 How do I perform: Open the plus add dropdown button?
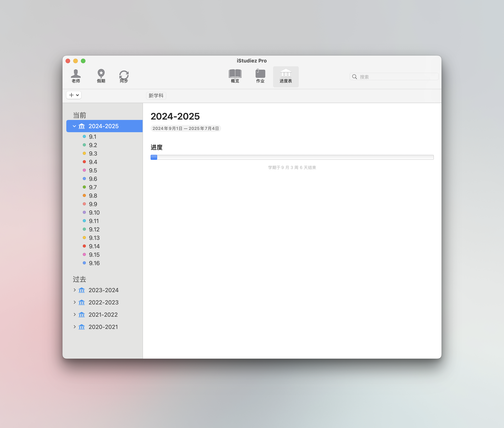(74, 95)
